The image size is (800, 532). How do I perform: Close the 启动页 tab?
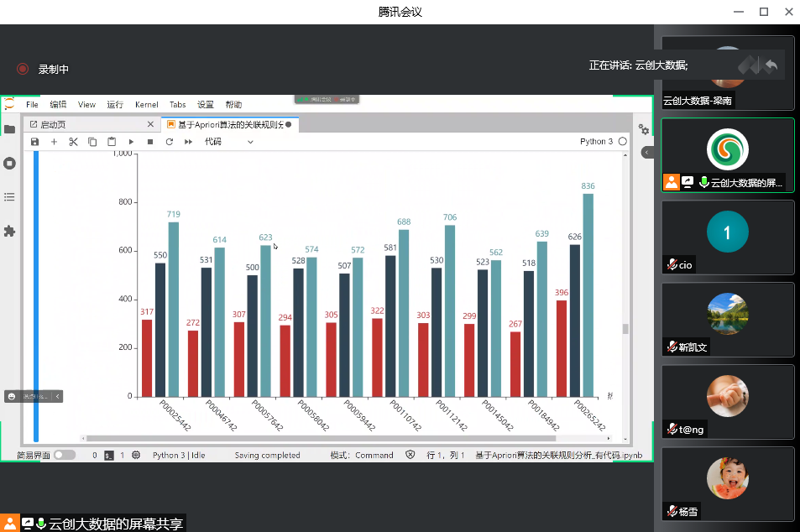[x=150, y=124]
